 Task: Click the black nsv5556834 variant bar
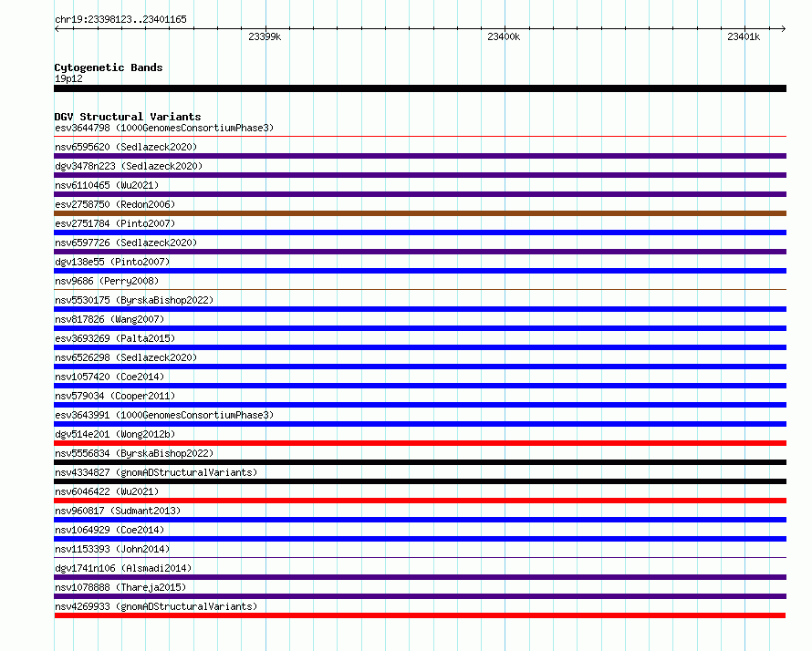[x=420, y=462]
